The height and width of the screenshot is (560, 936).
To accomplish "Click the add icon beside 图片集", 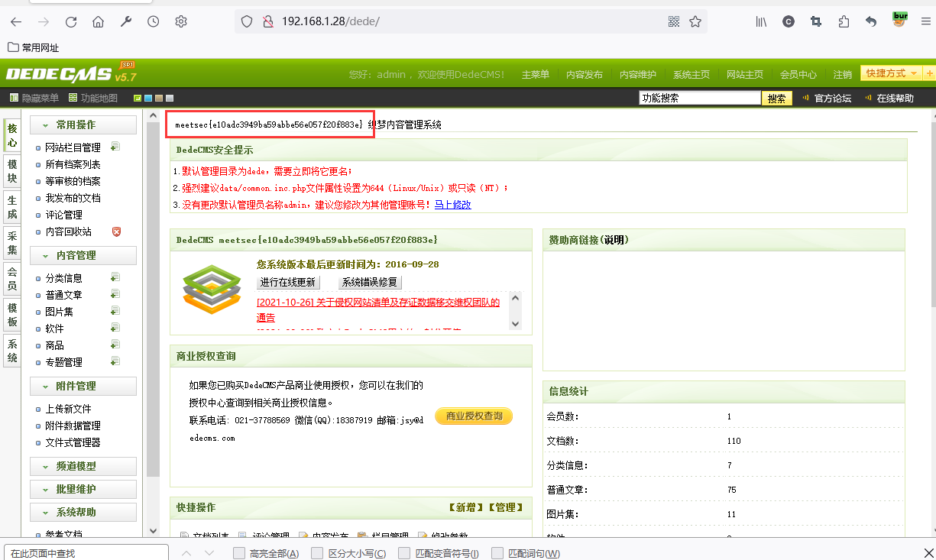I will coord(115,311).
